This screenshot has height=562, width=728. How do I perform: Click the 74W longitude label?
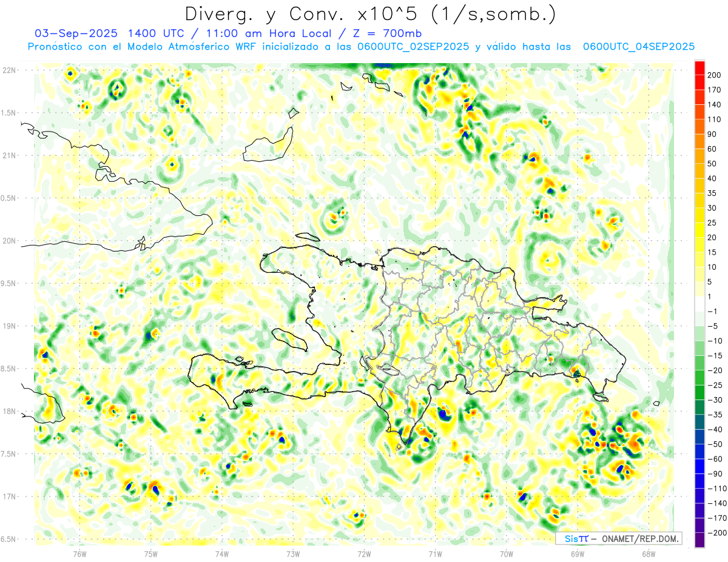click(222, 554)
